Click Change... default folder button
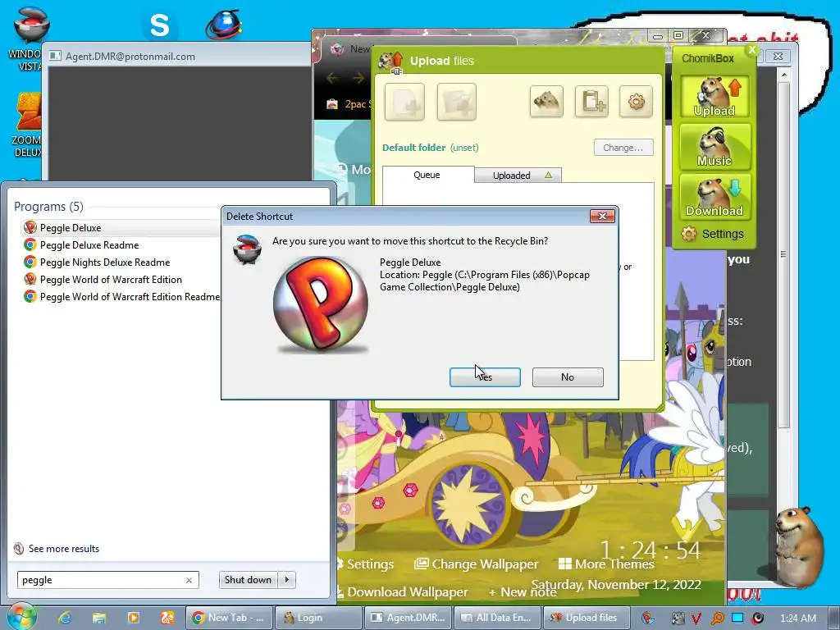Image resolution: width=840 pixels, height=630 pixels. click(x=623, y=148)
